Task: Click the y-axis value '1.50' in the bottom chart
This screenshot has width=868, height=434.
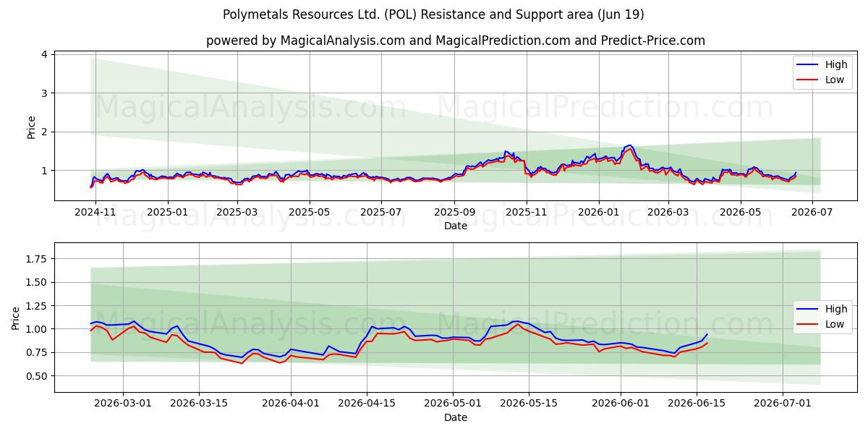Action: tap(36, 282)
